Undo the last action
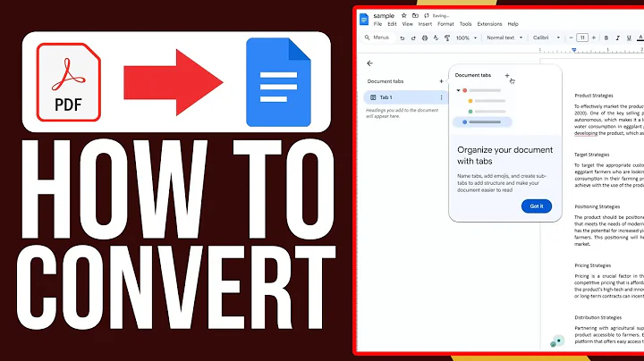 click(402, 38)
